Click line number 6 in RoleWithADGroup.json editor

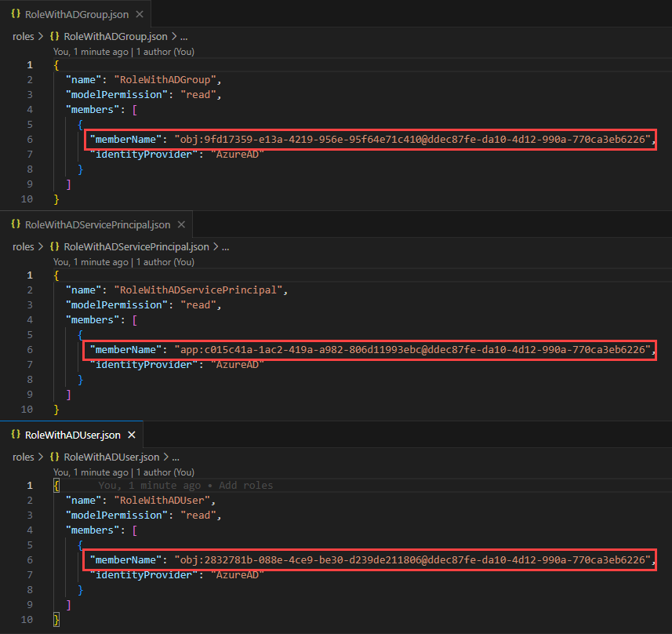(x=30, y=140)
